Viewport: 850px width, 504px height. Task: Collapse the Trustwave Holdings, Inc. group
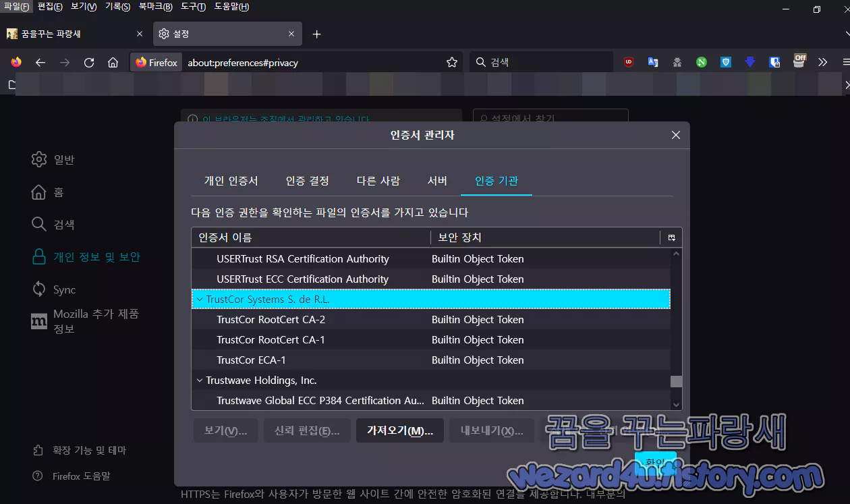(200, 380)
